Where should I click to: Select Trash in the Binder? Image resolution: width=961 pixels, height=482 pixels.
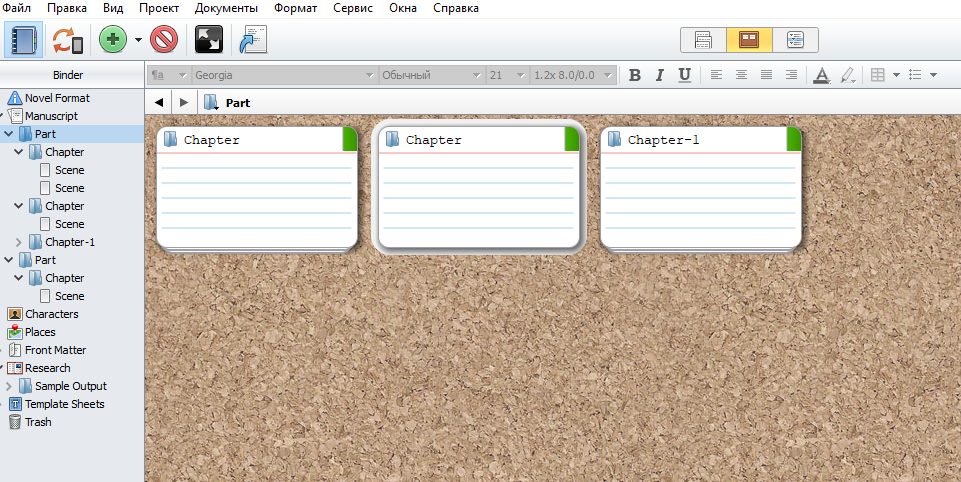[39, 422]
